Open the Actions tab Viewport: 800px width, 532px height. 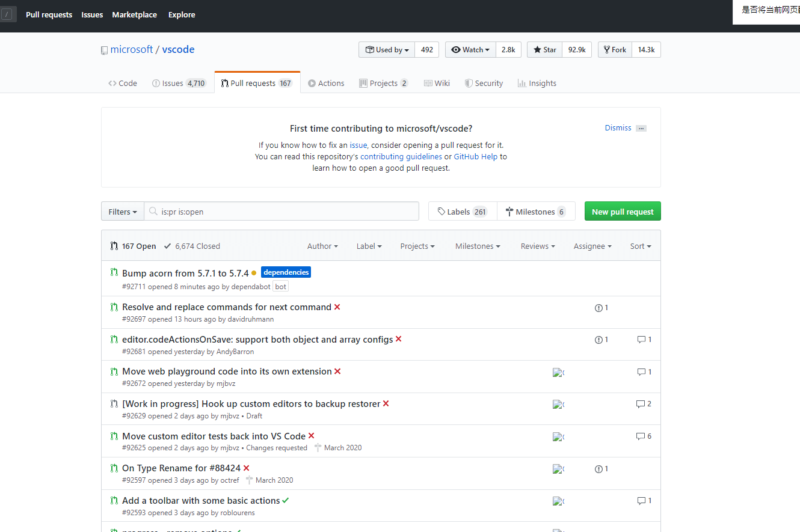point(326,84)
